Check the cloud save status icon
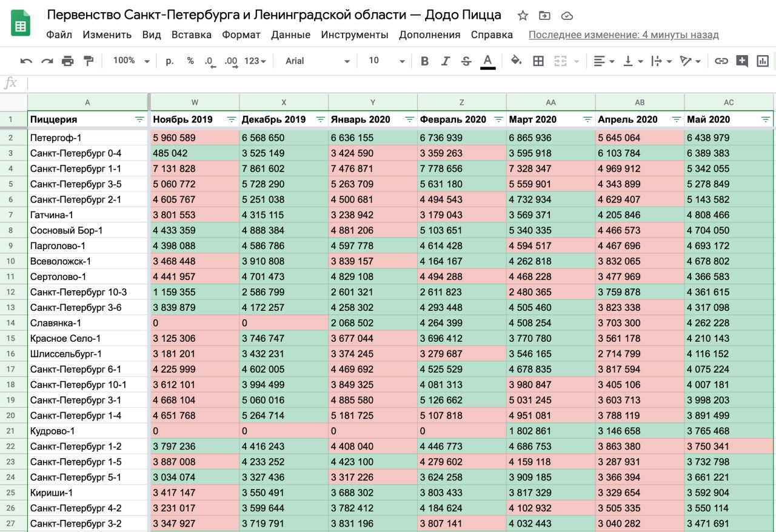Viewport: 776px width, 532px height. (x=567, y=16)
